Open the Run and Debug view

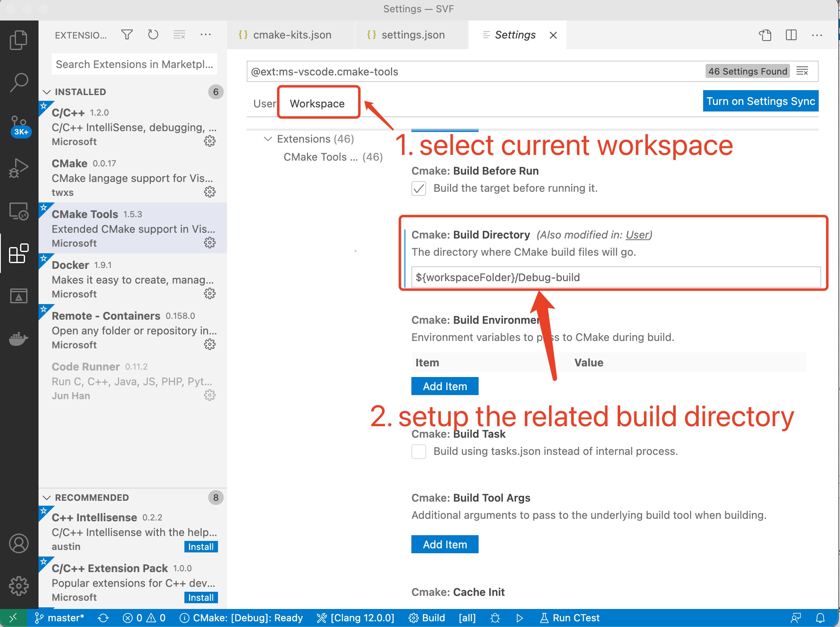[x=18, y=168]
